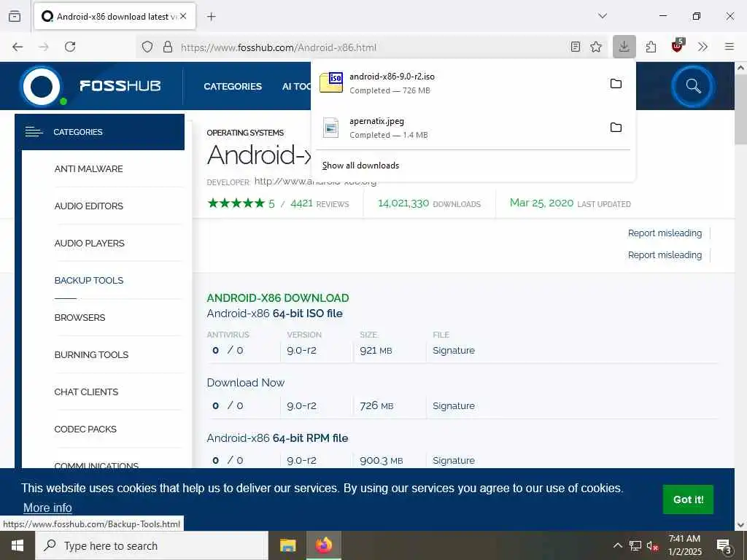The height and width of the screenshot is (560, 747).
Task: Show more tools overflow chevrons
Action: (x=703, y=47)
